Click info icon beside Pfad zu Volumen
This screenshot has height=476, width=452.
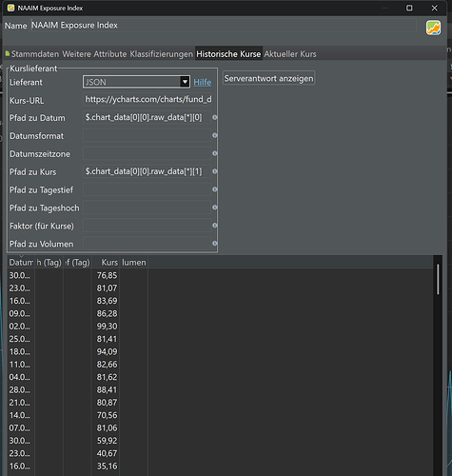[x=215, y=244]
